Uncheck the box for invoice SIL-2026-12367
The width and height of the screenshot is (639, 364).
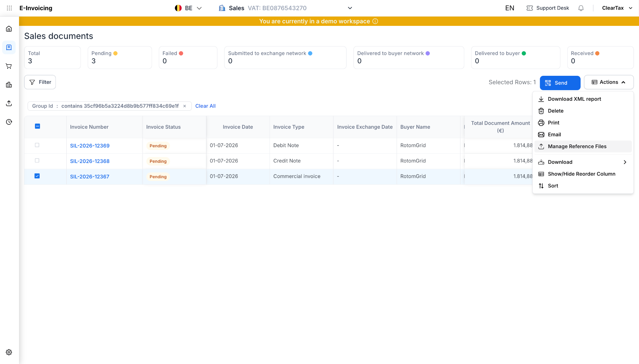37,176
